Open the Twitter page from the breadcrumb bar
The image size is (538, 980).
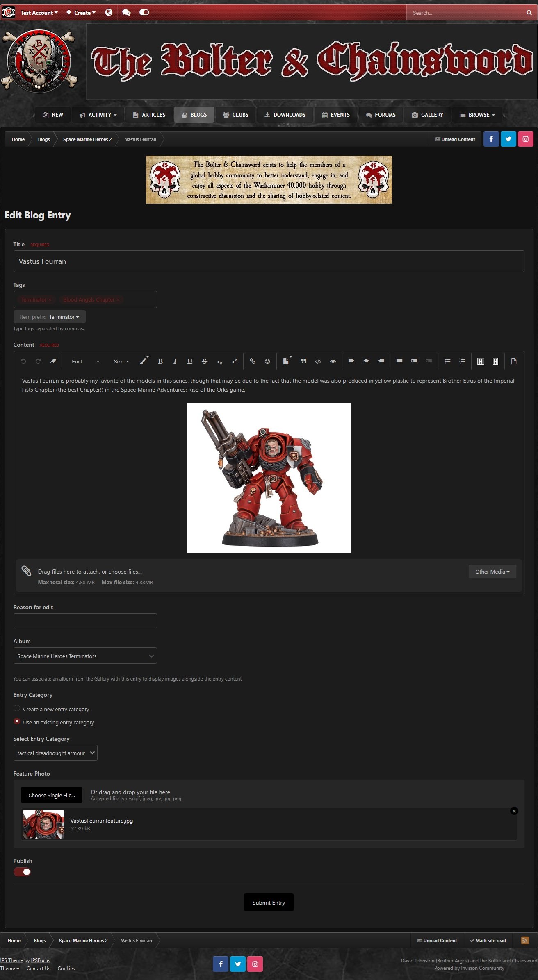pyautogui.click(x=508, y=139)
